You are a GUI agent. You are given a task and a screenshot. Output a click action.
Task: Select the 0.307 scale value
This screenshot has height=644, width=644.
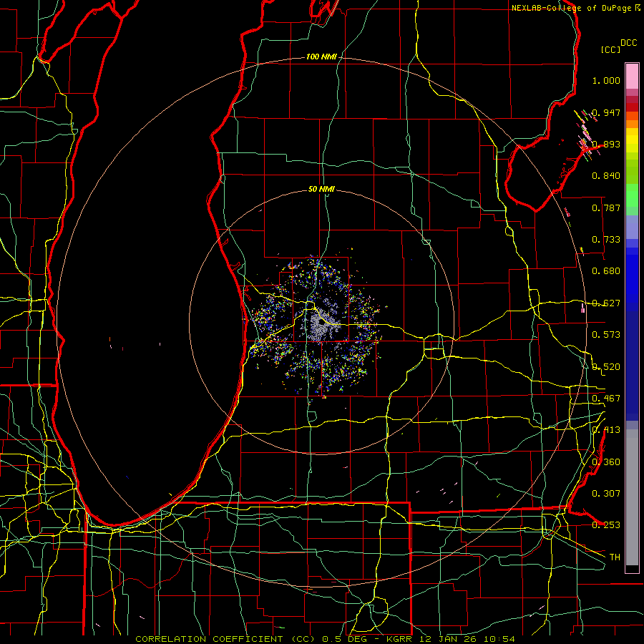[606, 494]
